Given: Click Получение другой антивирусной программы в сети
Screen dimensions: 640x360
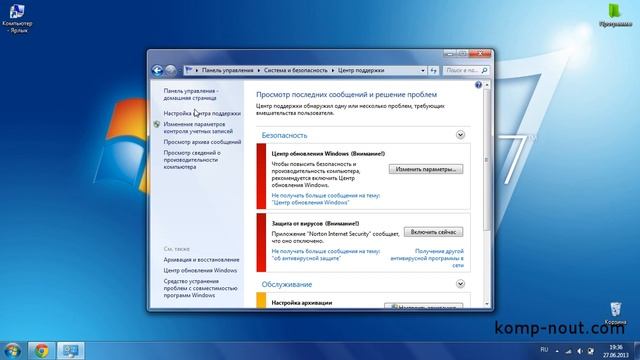Looking at the screenshot, I should (427, 258).
